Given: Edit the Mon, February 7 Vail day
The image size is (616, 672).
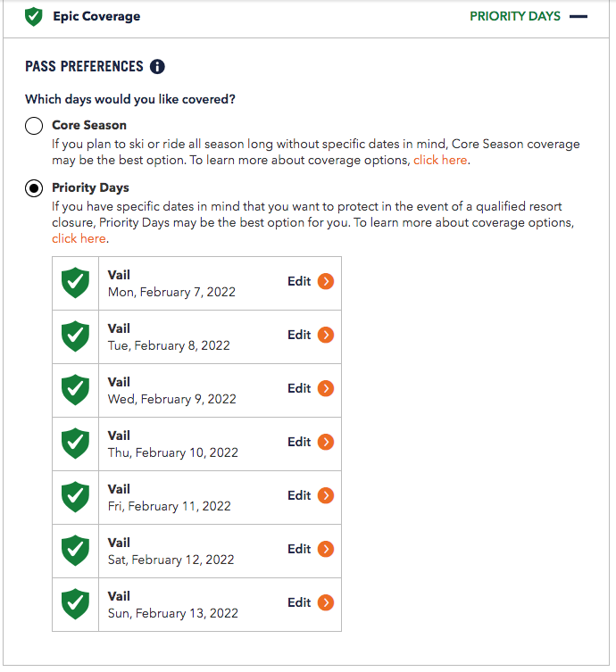Looking at the screenshot, I should (299, 282).
